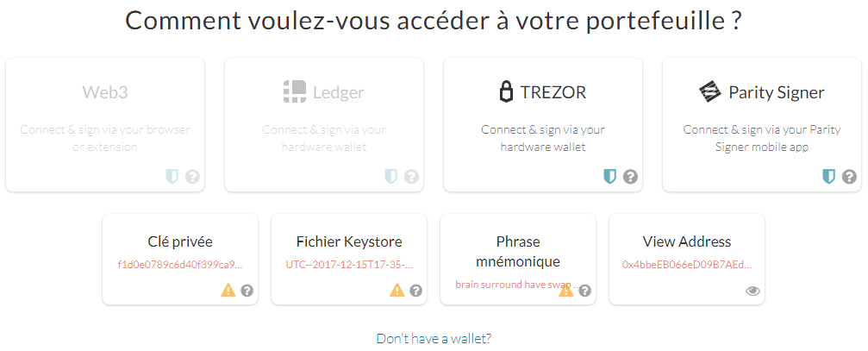Click the Parity Signer logo icon
868x351 pixels.
709,91
